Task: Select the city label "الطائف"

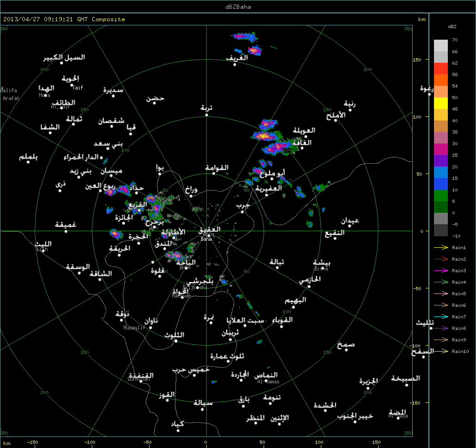Action: pos(64,102)
